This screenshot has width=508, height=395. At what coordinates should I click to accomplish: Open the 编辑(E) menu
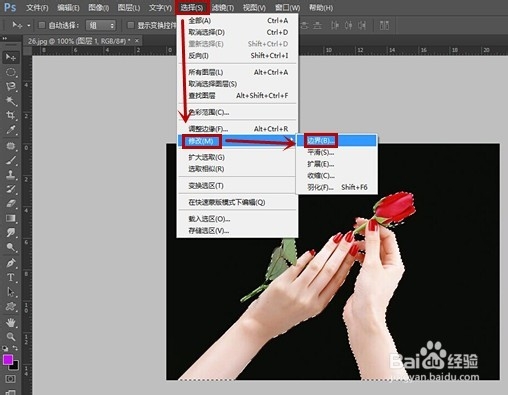68,7
